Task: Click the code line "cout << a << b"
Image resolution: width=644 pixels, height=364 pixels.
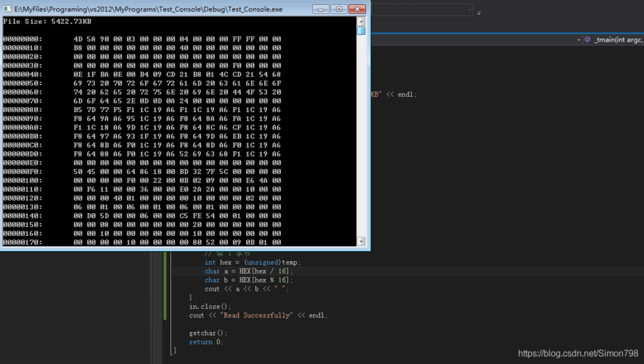Action: [247, 289]
